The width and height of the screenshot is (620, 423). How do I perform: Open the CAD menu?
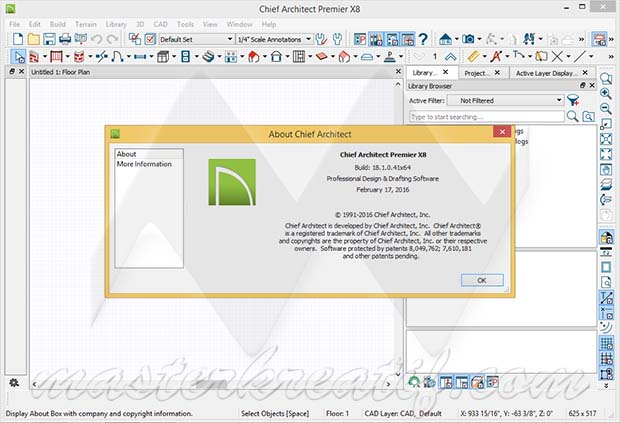[160, 24]
